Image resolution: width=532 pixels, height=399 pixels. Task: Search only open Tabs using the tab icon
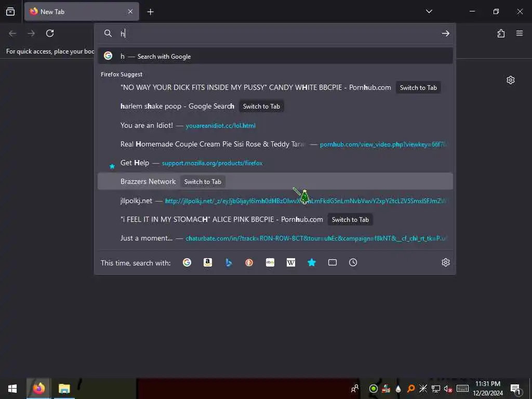click(x=332, y=262)
